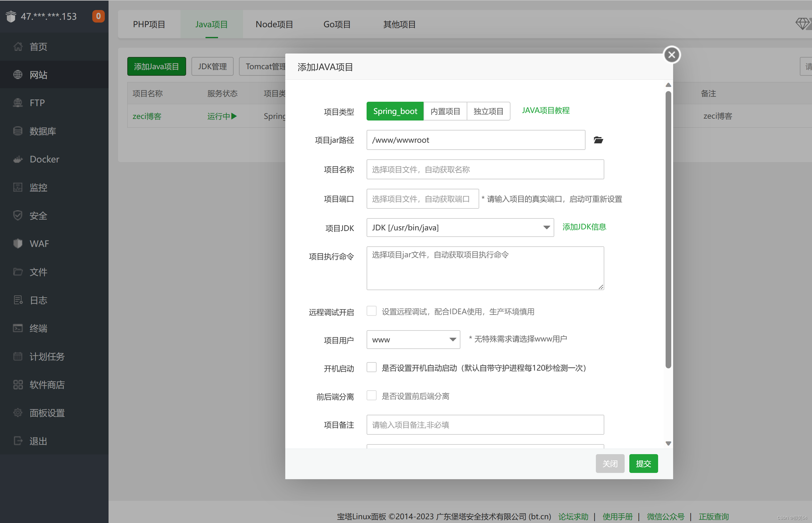Open the Docker sidebar icon
This screenshot has width=812, height=523.
(x=18, y=159)
